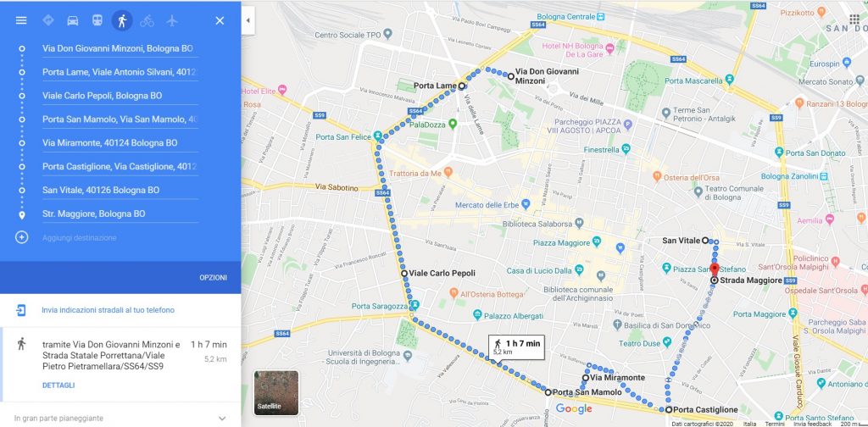Select flight travel mode icon
This screenshot has width=868, height=427.
pos(172,20)
